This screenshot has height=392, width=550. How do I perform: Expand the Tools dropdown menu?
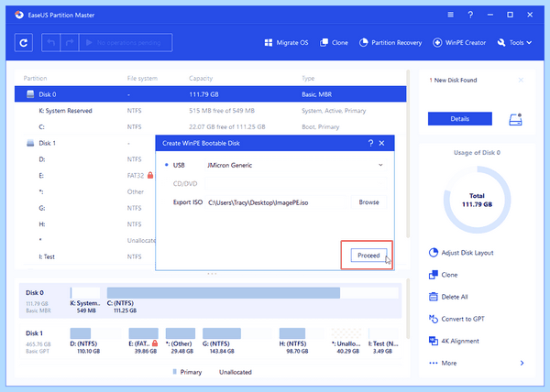[514, 43]
